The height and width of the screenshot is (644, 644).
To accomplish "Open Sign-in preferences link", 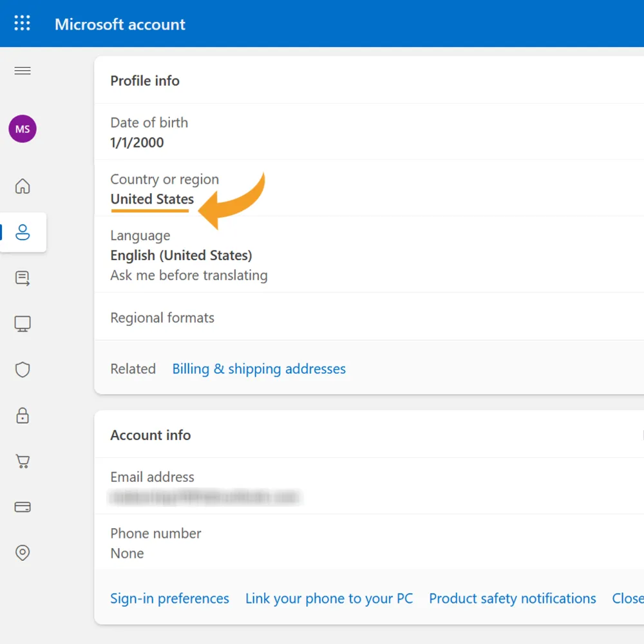I will coord(169,598).
